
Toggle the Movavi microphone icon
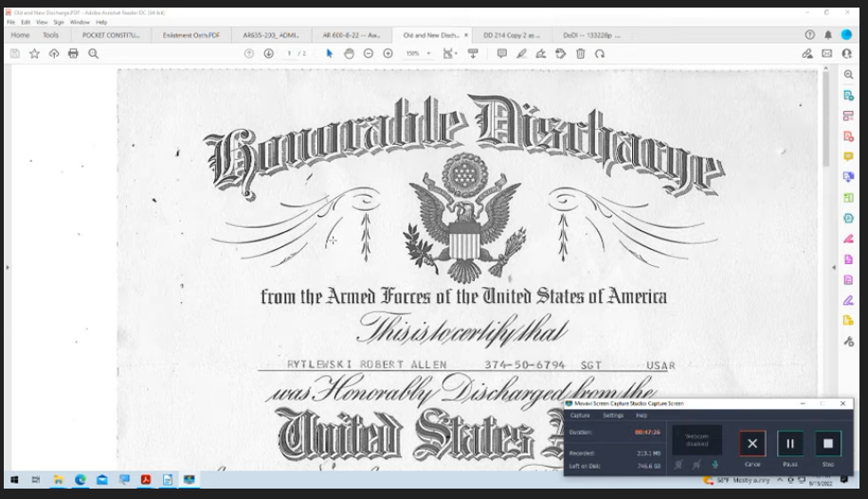click(x=714, y=465)
